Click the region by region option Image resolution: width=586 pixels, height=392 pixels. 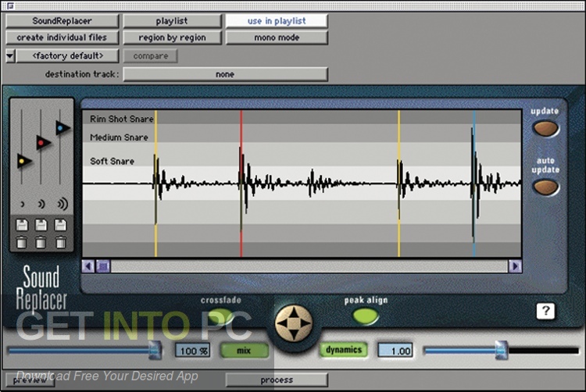coord(171,37)
